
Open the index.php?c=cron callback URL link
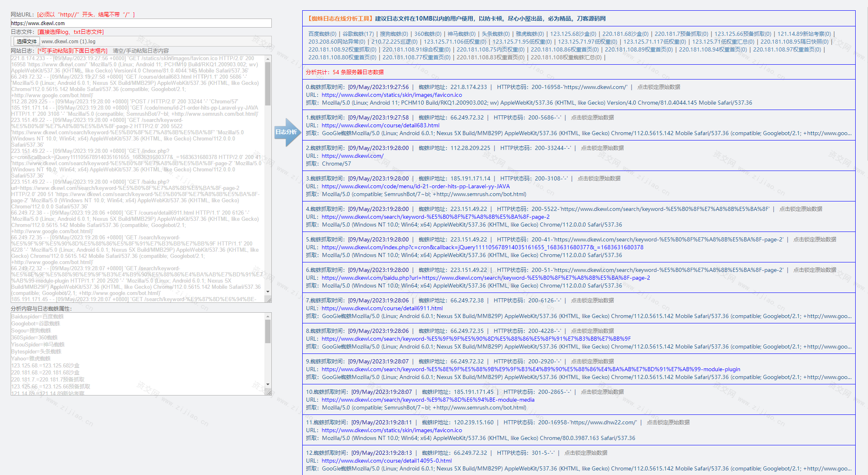482,247
